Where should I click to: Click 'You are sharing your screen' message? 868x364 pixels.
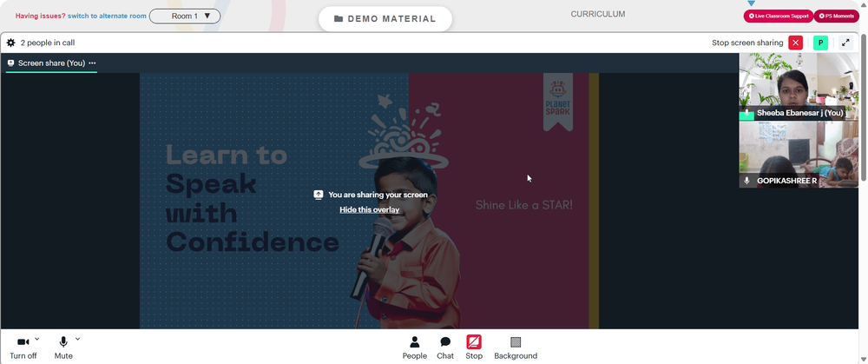378,195
